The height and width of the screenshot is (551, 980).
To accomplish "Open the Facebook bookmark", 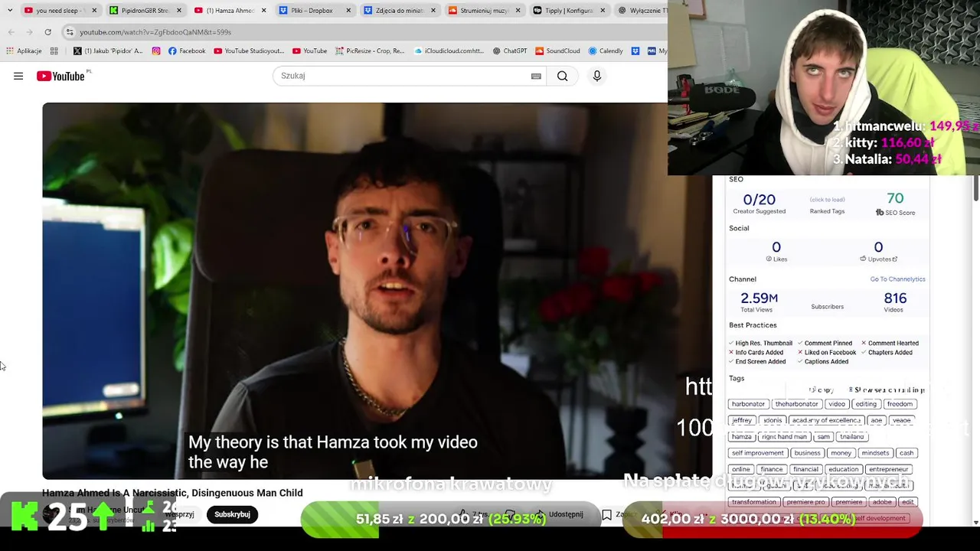I will point(187,51).
